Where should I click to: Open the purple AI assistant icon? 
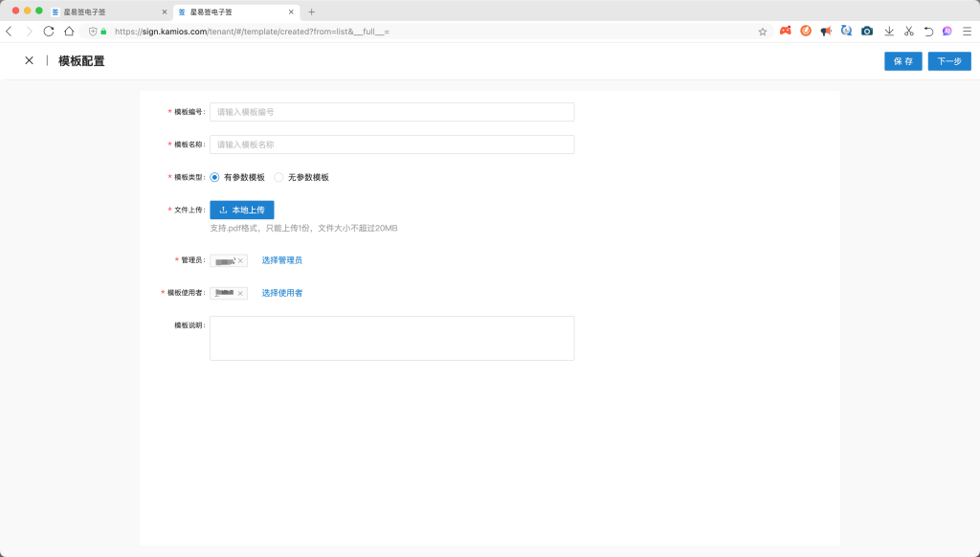click(947, 32)
